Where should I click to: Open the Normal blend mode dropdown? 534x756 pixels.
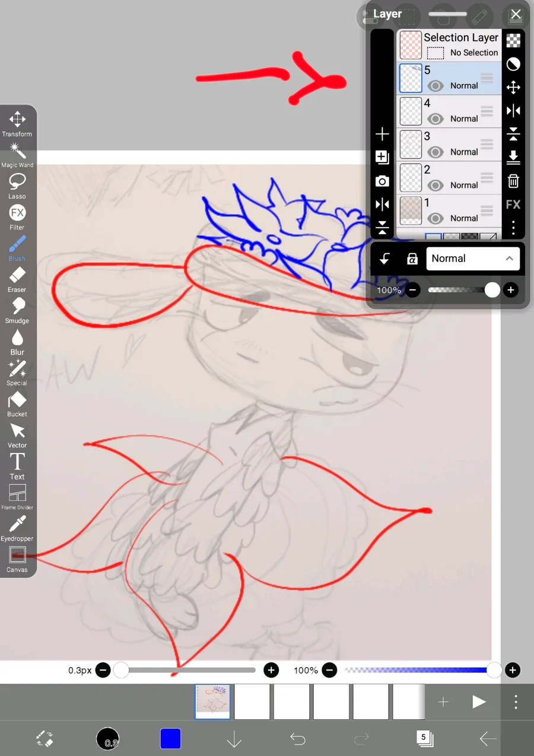[473, 259]
